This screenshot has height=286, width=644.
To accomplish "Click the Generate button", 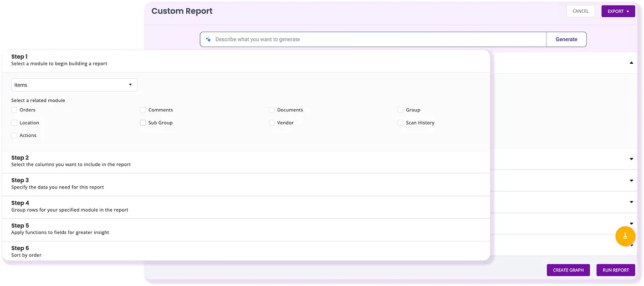I will click(x=566, y=39).
